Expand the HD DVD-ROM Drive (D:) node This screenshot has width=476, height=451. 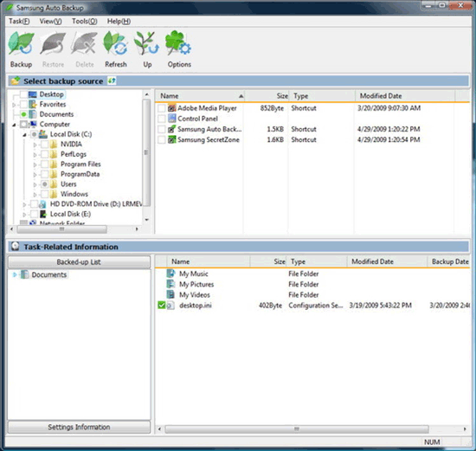click(24, 204)
